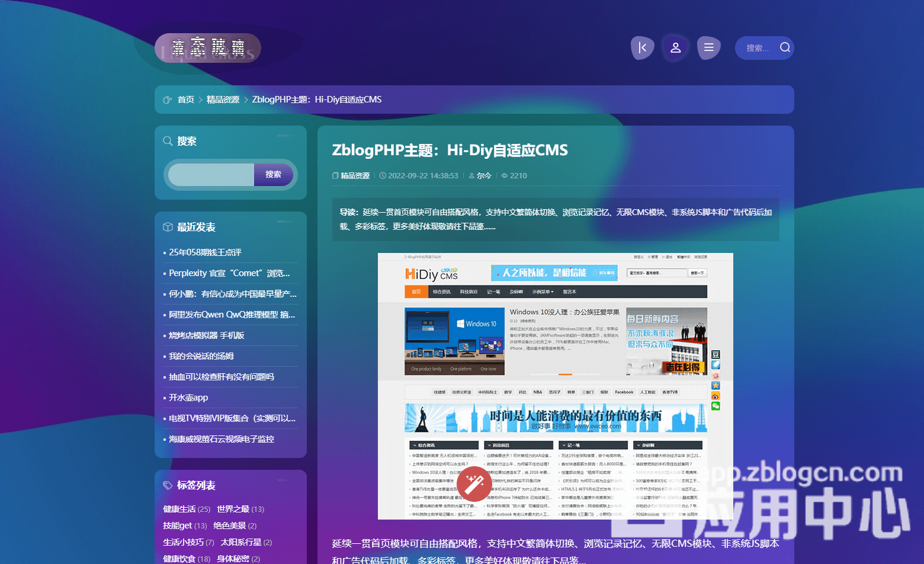This screenshot has width=924, height=564.
Task: Click the collapse sidebar arrow icon
Action: click(643, 47)
